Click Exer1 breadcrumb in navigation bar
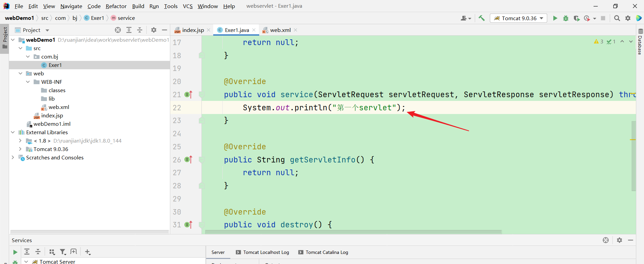This screenshot has height=264, width=644. (94, 18)
